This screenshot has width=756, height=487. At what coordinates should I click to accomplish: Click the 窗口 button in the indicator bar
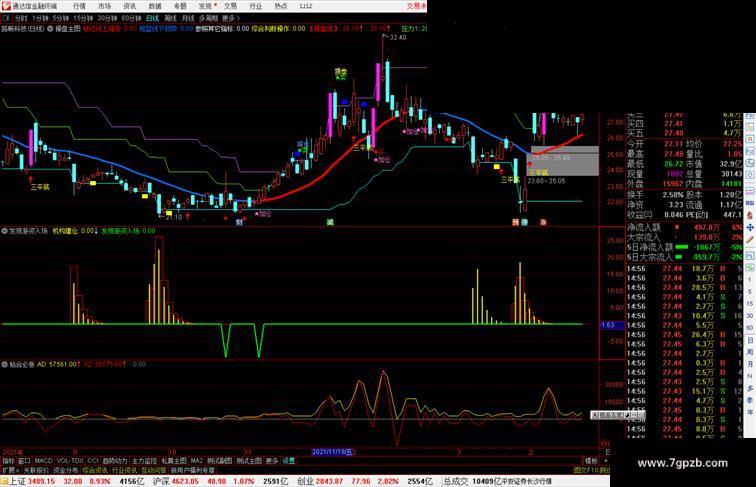point(25,461)
